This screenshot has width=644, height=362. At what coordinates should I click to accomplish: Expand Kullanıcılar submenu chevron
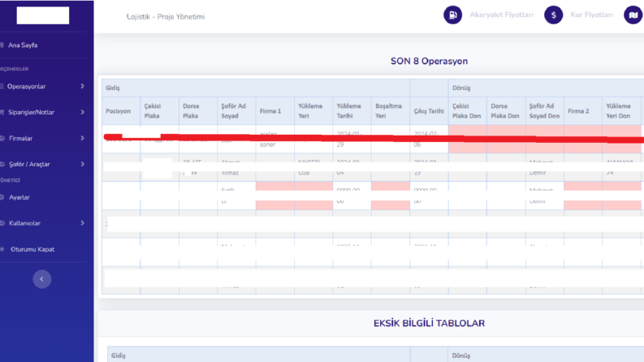pyautogui.click(x=82, y=223)
